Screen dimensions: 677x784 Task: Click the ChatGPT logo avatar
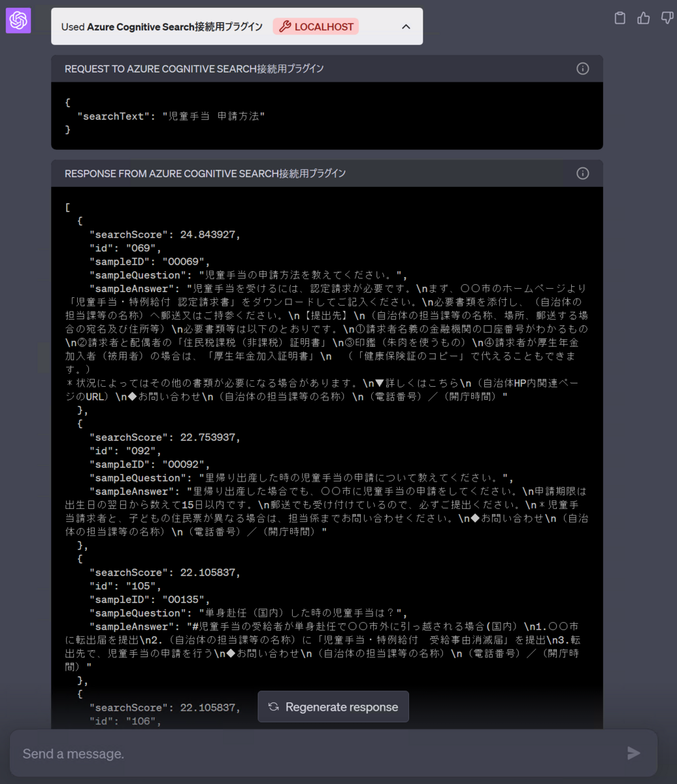click(18, 21)
